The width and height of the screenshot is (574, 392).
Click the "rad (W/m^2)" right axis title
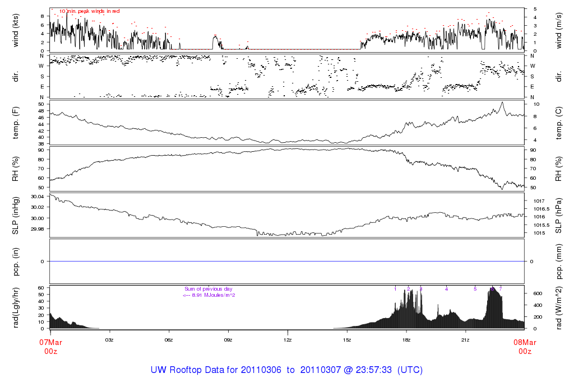tap(558, 307)
